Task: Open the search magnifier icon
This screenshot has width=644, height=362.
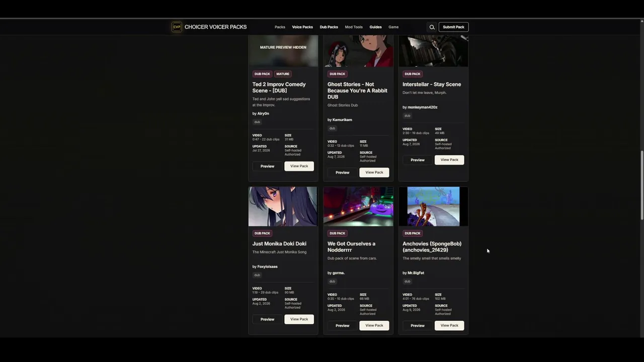Action: click(432, 27)
